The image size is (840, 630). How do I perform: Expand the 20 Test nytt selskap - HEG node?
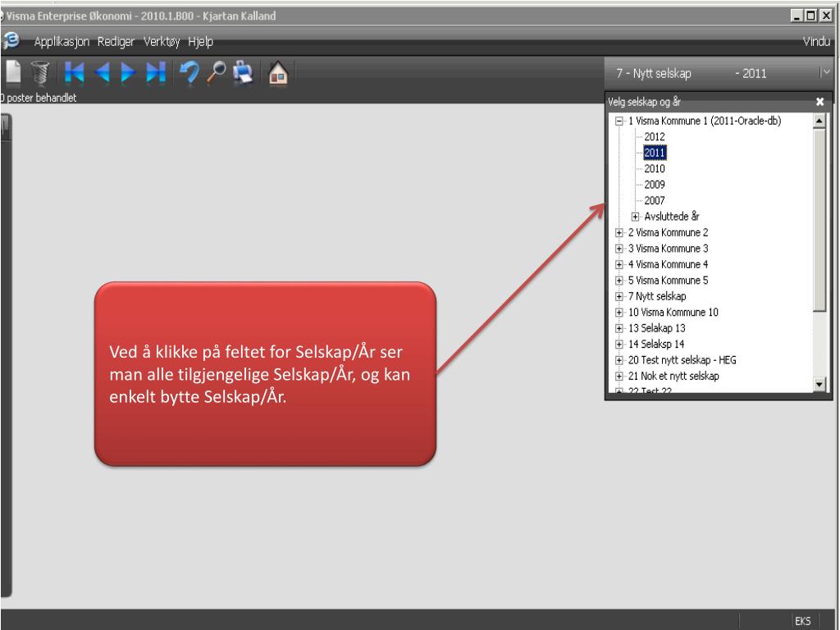(x=619, y=361)
